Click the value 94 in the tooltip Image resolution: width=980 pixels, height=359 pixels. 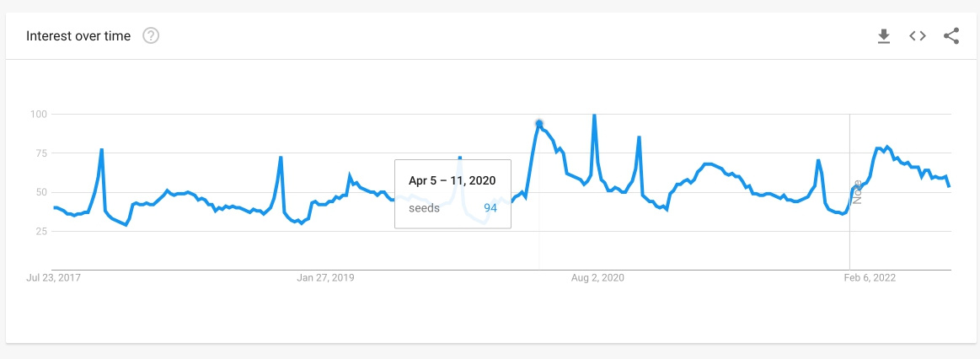(490, 208)
